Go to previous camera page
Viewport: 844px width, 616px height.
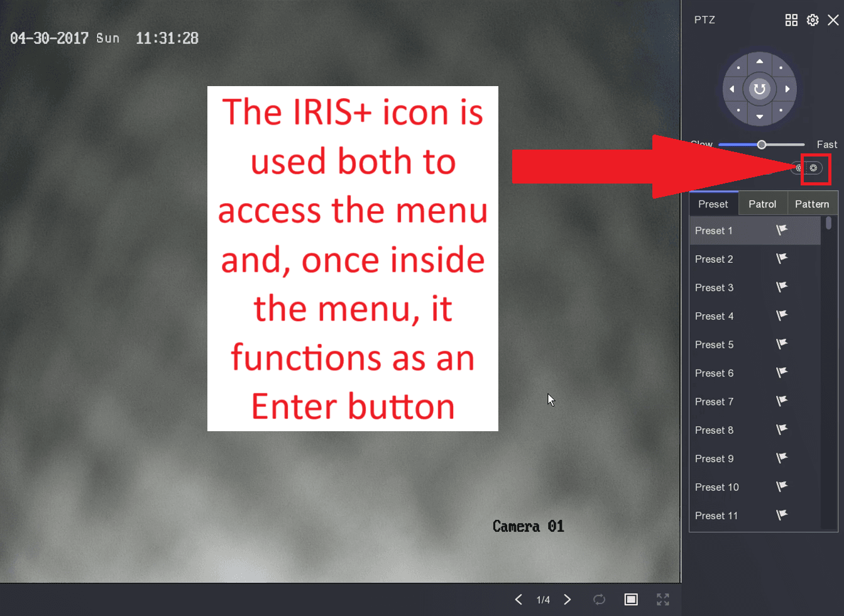click(518, 600)
